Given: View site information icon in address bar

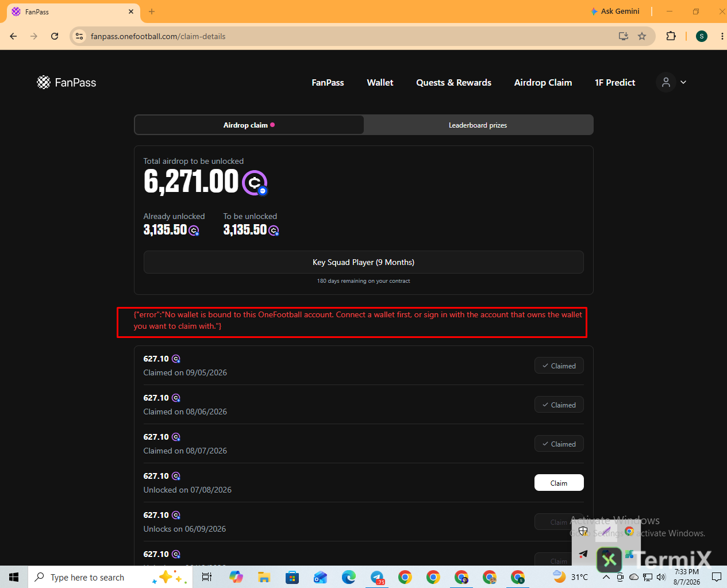Looking at the screenshot, I should click(79, 36).
